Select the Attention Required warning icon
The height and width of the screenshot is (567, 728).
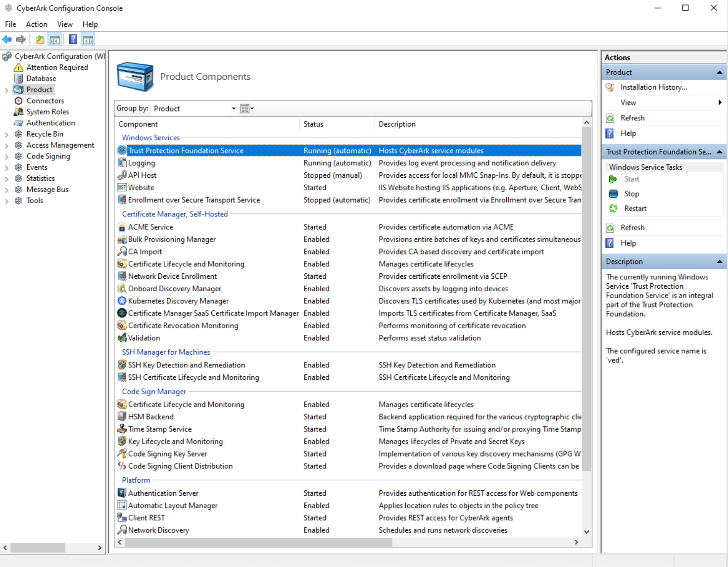[18, 68]
